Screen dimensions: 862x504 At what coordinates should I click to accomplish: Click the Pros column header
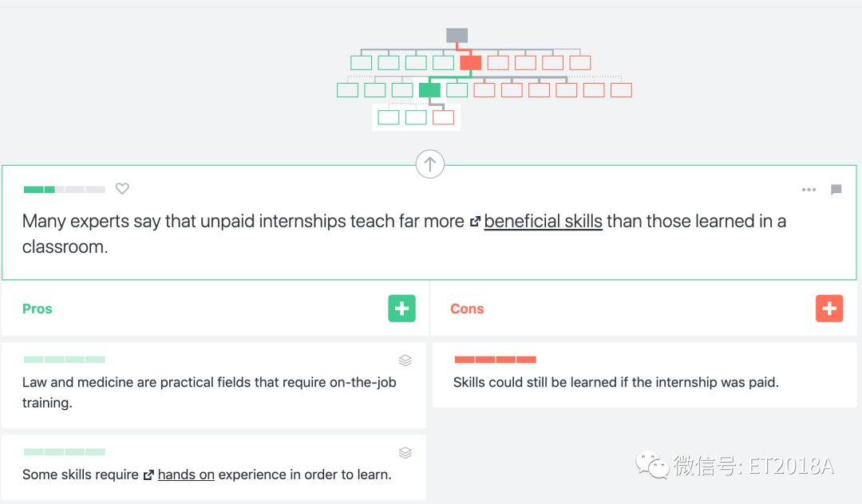click(38, 309)
